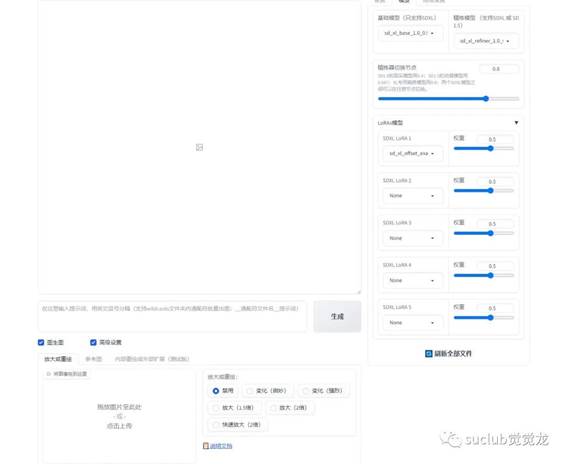Open the sd_xl_base model dropdown
Image resolution: width=567 pixels, height=464 pixels.
(410, 33)
